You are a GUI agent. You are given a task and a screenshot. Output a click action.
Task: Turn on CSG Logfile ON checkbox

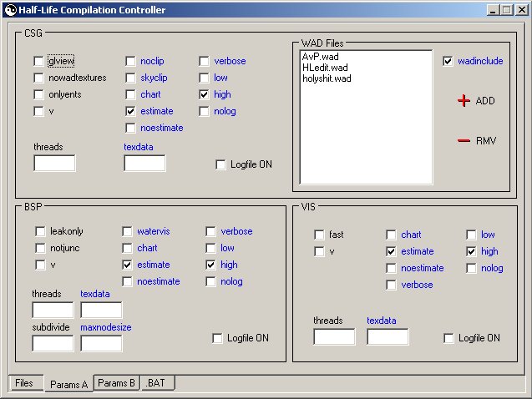coord(221,164)
